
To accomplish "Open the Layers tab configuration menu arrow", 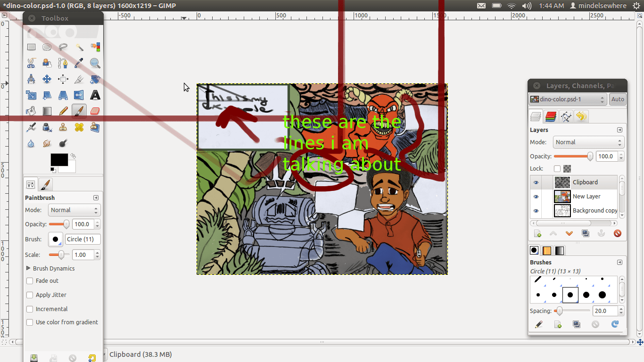I will point(620,130).
